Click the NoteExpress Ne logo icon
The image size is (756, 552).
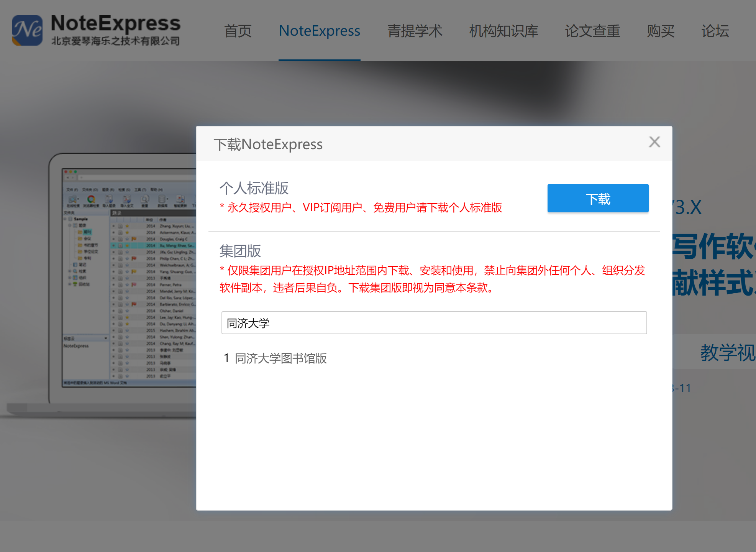27,30
